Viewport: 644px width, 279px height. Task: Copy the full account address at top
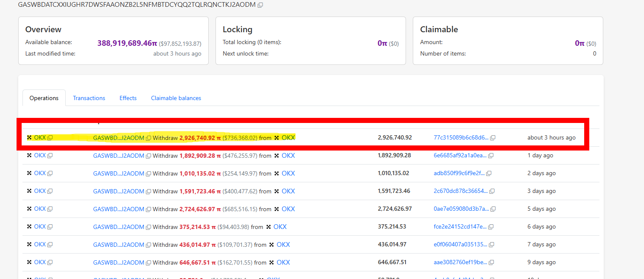[x=260, y=5]
